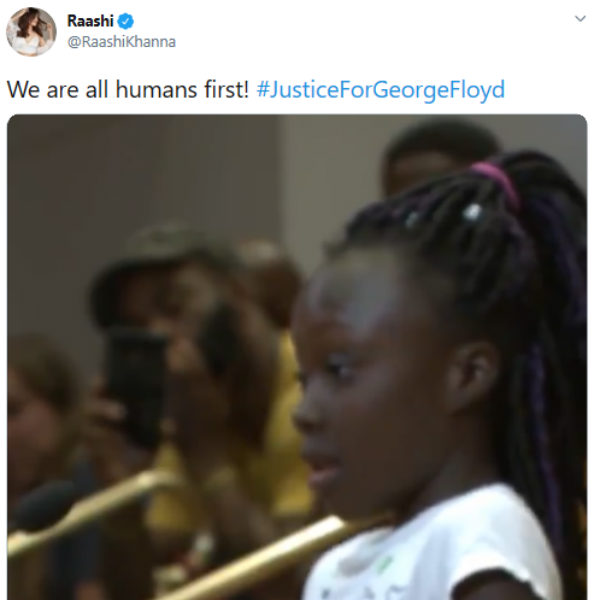Click the display name Raashi

90,21
